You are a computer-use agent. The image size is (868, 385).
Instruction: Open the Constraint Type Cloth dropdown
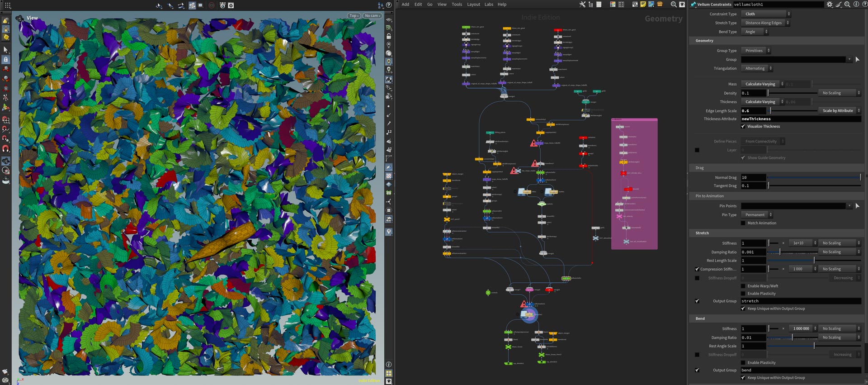point(766,14)
